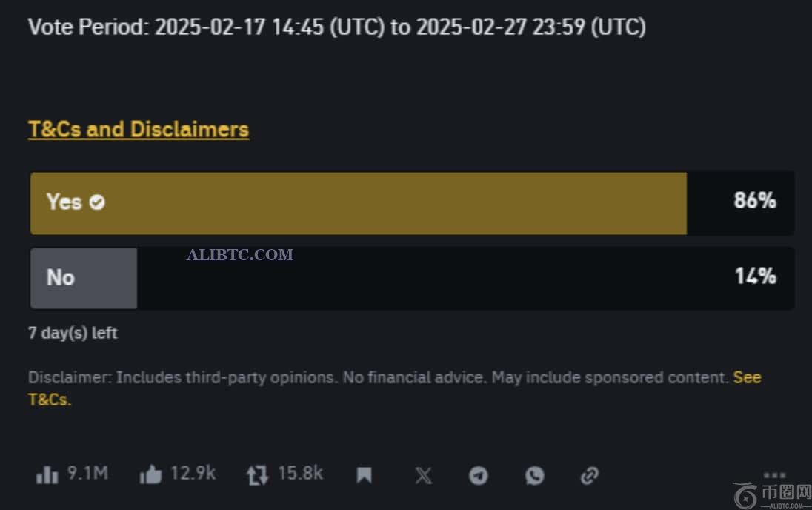Screen dimensions: 812x510
Task: Click the views bar chart icon
Action: click(x=47, y=475)
